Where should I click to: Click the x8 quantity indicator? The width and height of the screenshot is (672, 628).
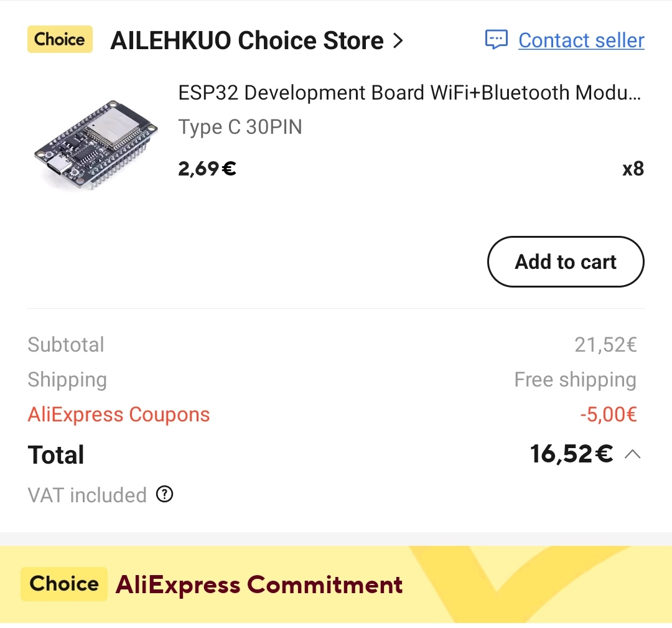coord(633,169)
